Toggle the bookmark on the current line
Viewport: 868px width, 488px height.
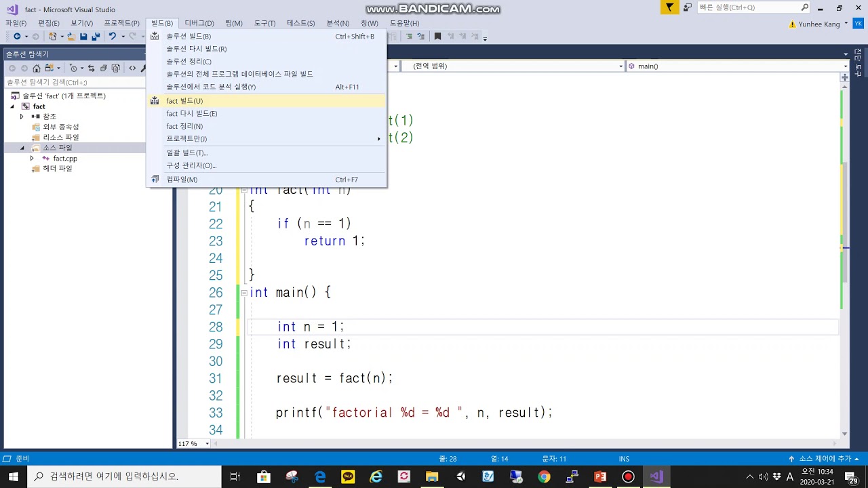point(437,37)
